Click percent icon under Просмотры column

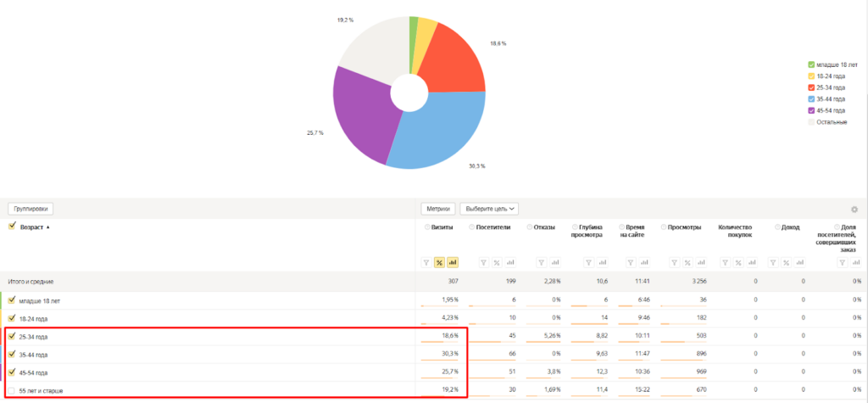pyautogui.click(x=688, y=262)
